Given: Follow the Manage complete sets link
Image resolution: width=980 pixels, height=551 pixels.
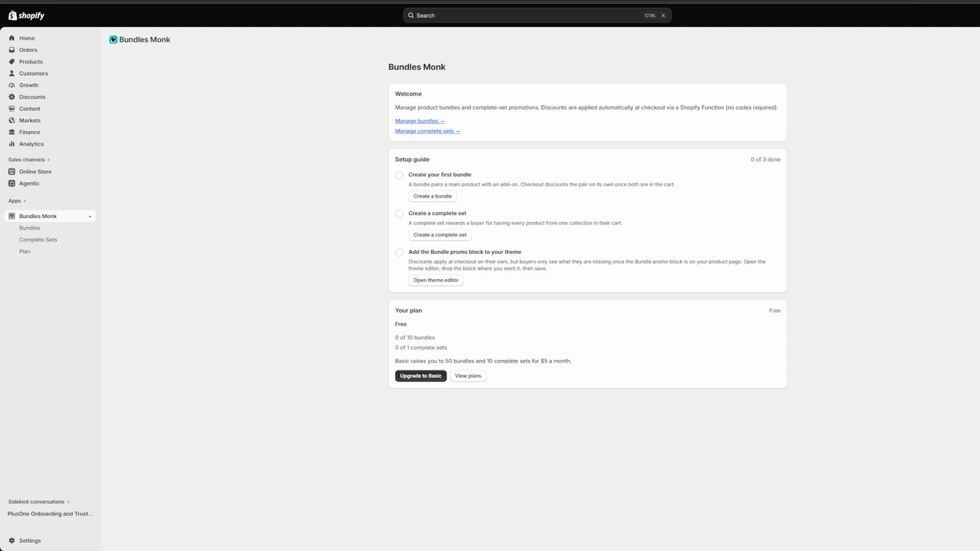Looking at the screenshot, I should point(428,131).
